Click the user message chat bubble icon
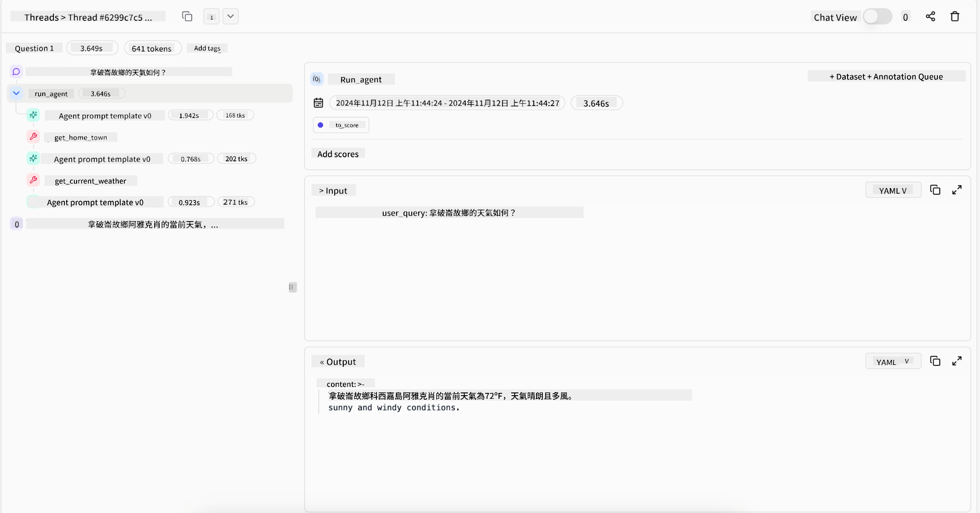Image resolution: width=980 pixels, height=513 pixels. [16, 72]
